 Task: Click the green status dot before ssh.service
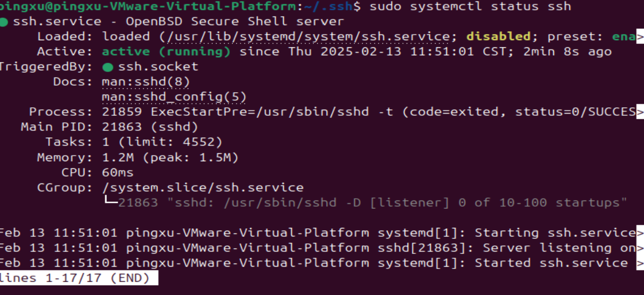4,22
